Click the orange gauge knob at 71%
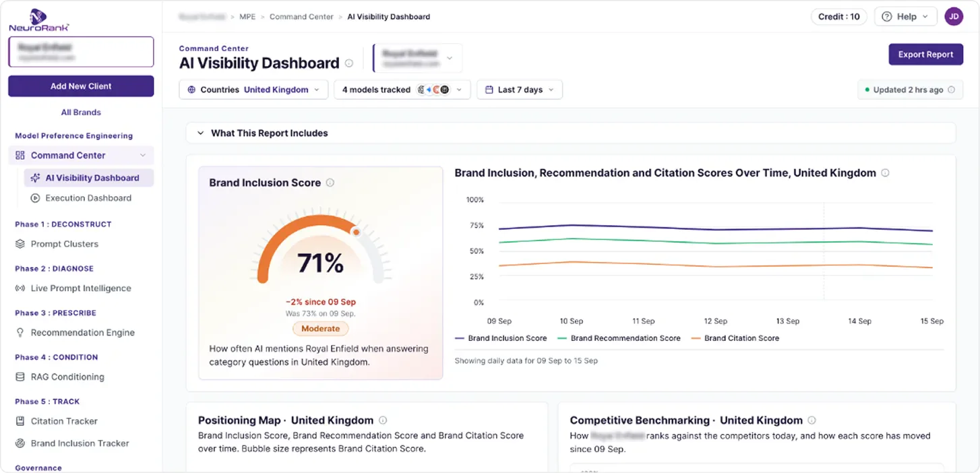This screenshot has width=980, height=473. 356,232
